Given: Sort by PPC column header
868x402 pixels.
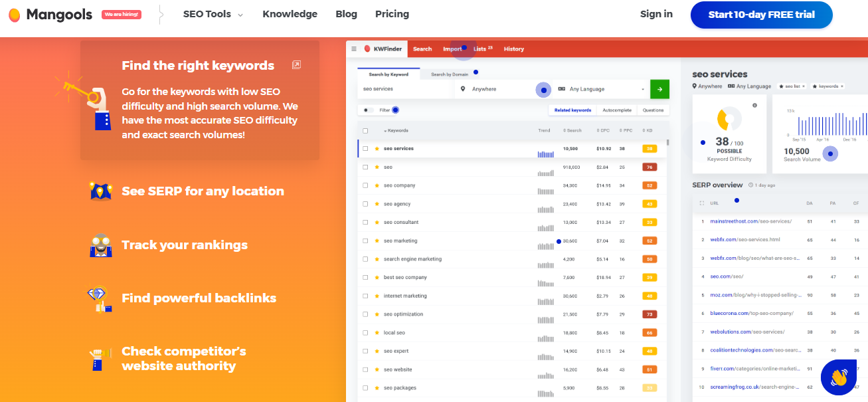Looking at the screenshot, I should coord(626,131).
